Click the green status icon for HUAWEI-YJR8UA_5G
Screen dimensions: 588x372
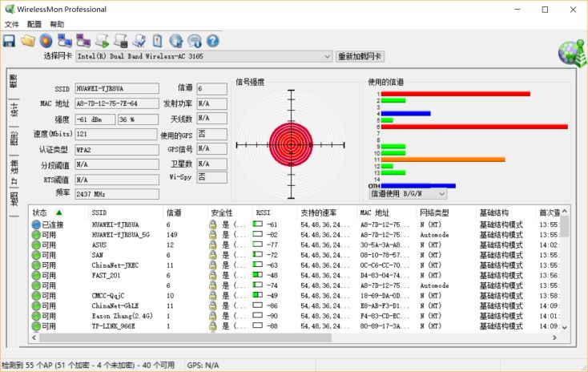(x=36, y=235)
